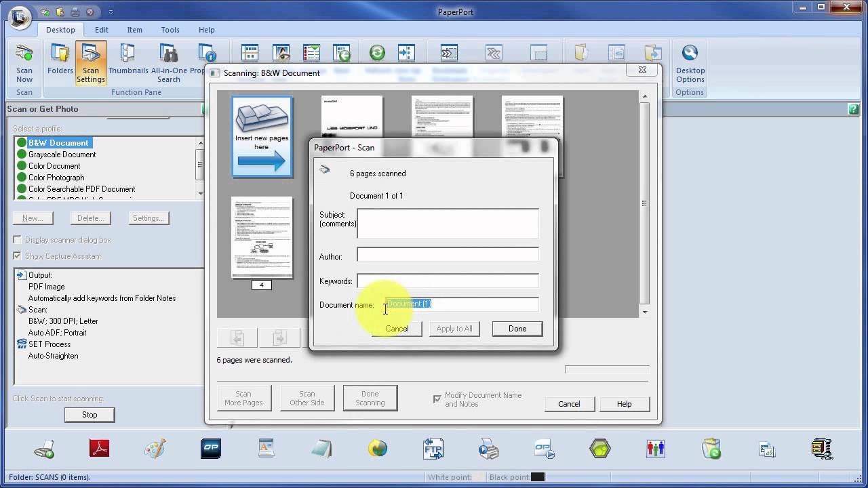The image size is (868, 488).
Task: Click the zip compression icon in Send To bar
Action: [822, 449]
